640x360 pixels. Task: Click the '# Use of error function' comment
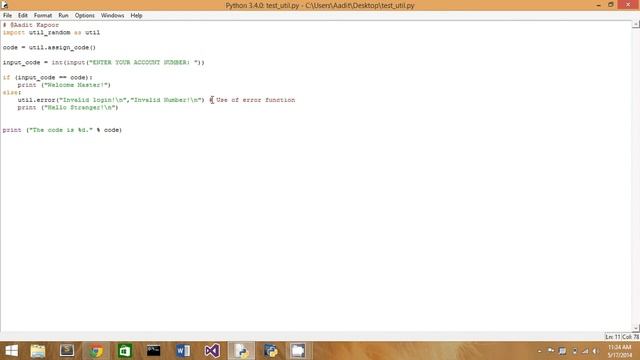click(252, 100)
